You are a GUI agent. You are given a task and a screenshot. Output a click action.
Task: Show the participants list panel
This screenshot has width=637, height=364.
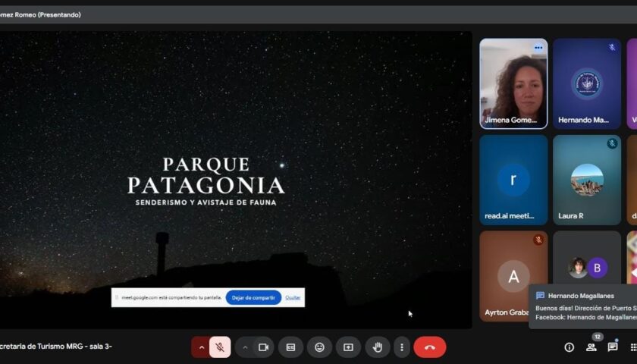[x=591, y=347]
